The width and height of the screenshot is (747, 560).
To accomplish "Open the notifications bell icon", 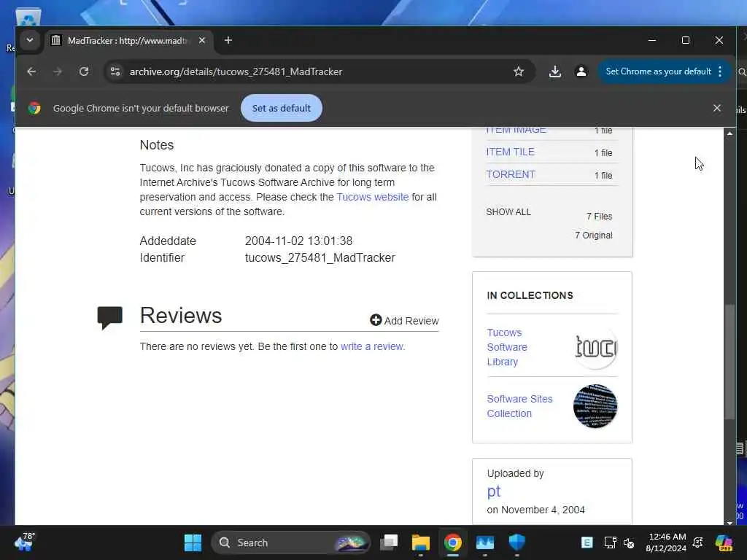I will point(698,542).
